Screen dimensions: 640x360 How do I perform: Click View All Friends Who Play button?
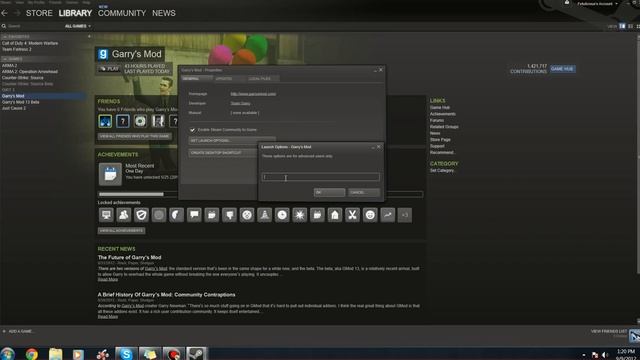(134, 136)
